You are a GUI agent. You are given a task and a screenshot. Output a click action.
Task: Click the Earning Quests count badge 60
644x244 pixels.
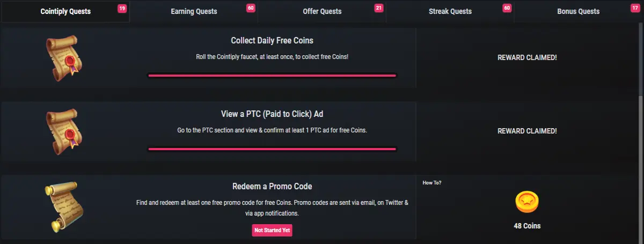(x=251, y=8)
